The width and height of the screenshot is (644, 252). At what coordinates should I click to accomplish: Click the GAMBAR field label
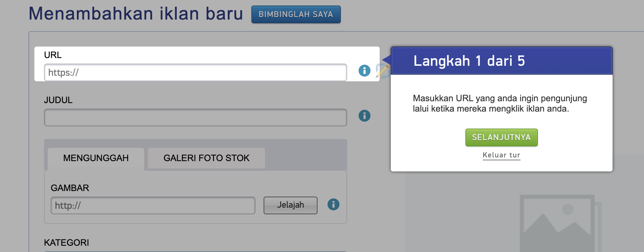[x=70, y=188]
